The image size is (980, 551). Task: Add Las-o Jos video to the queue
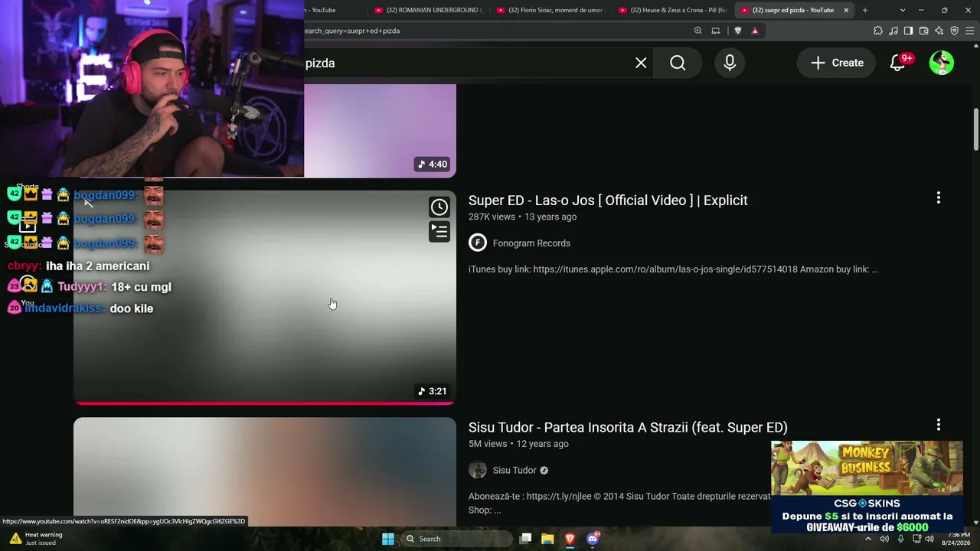pos(439,231)
